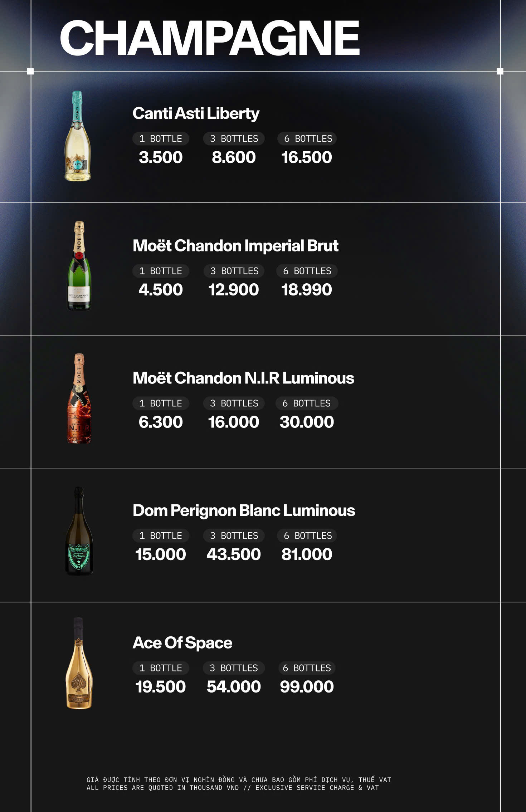526x812 pixels.
Task: Select the gold Ace Of Space bottle image
Action: 79,663
